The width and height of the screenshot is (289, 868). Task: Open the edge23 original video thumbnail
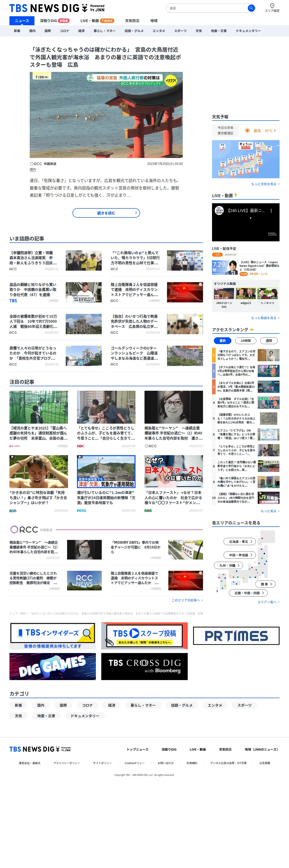(x=246, y=293)
